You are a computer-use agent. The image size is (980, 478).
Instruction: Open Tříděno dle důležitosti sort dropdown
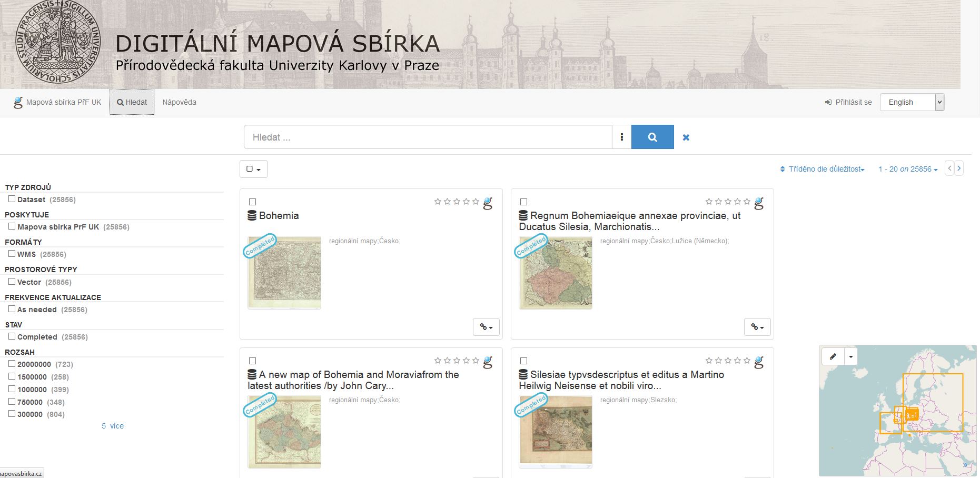click(822, 169)
